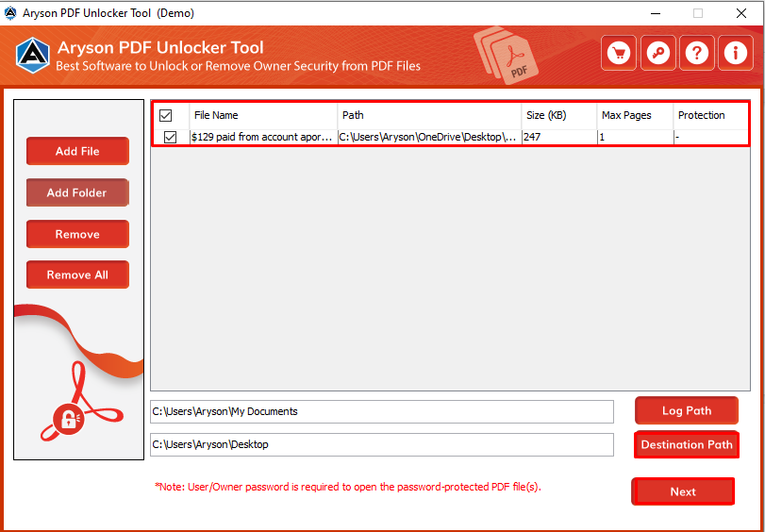765x532 pixels.
Task: Toggle the select-all checkbox in table header
Action: click(166, 116)
